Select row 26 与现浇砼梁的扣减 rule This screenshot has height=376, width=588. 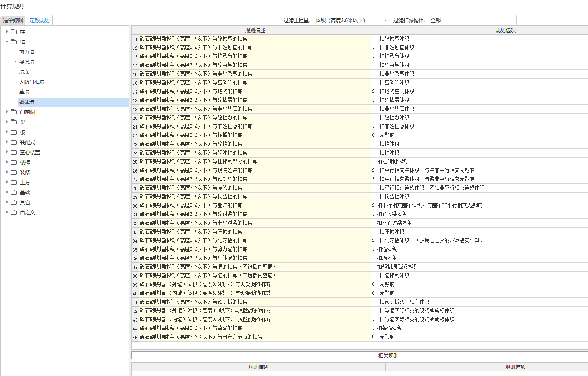[x=255, y=170]
